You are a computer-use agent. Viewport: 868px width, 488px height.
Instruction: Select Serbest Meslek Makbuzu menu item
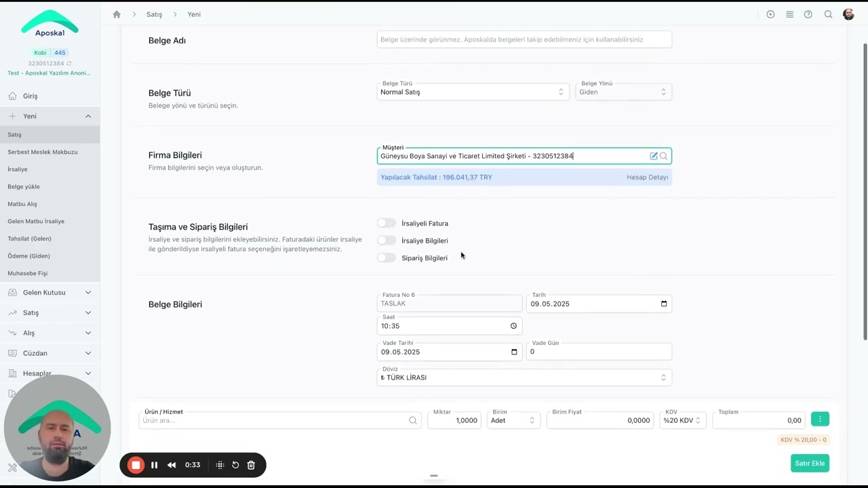pyautogui.click(x=43, y=152)
